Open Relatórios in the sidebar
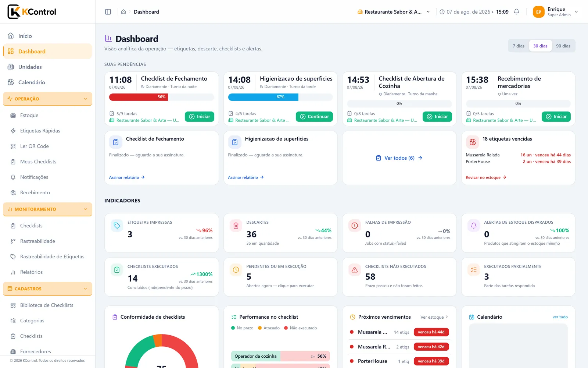 pos(47,272)
